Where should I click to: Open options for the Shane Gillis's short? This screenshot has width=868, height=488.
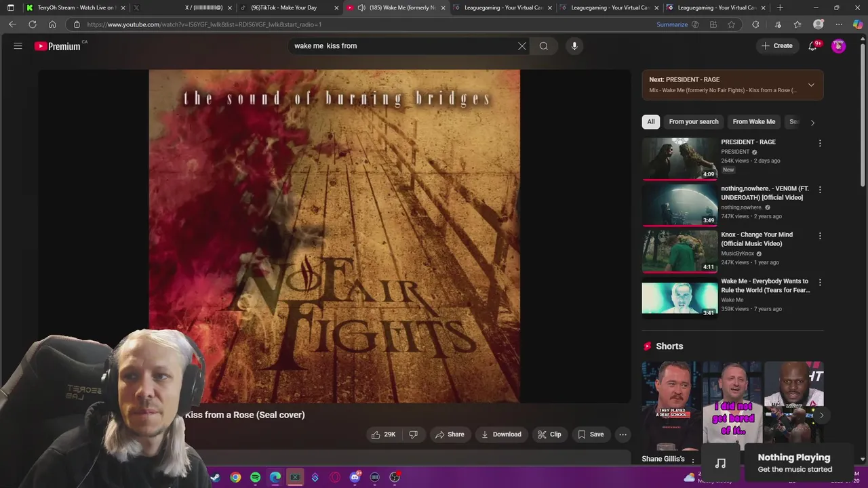point(693,460)
